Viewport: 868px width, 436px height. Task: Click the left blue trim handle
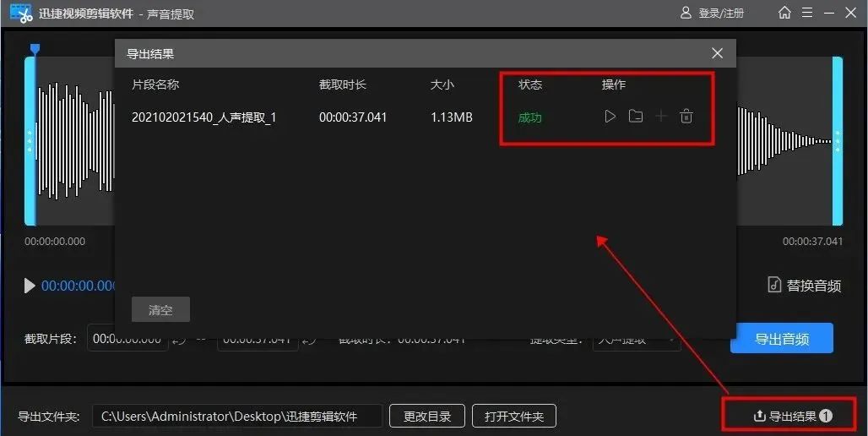pos(30,141)
